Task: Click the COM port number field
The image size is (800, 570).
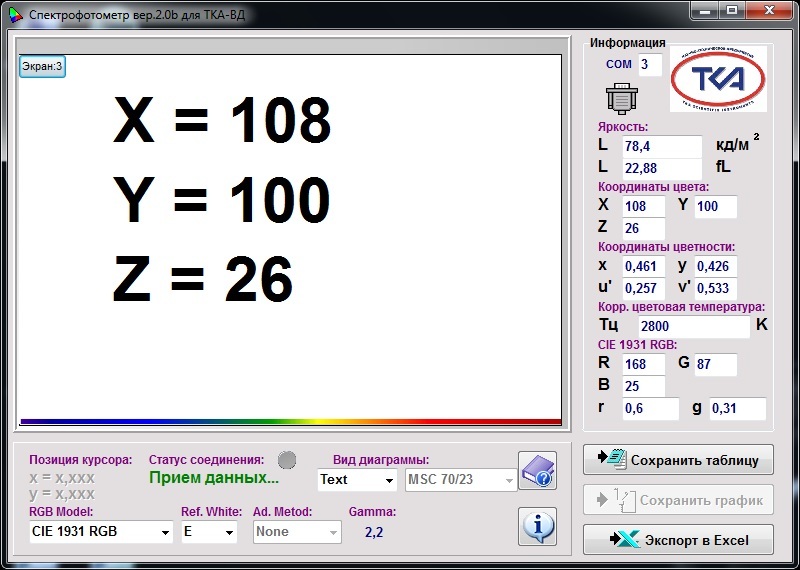Action: [x=650, y=65]
